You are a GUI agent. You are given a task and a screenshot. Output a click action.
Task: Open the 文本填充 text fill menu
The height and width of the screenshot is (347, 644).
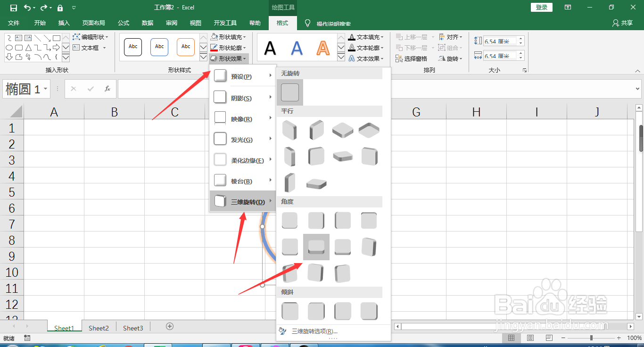coord(366,37)
